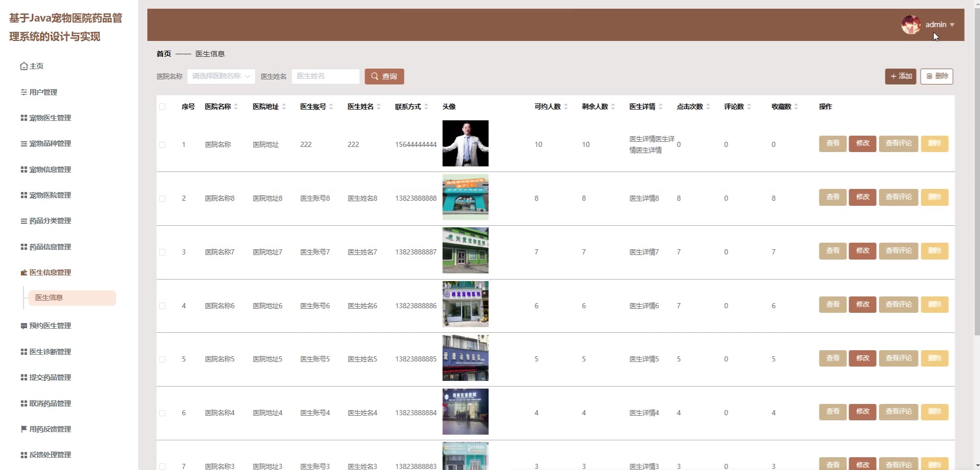This screenshot has width=980, height=470.
Task: Click the chat icon beside 预约医生管理
Action: point(24,326)
